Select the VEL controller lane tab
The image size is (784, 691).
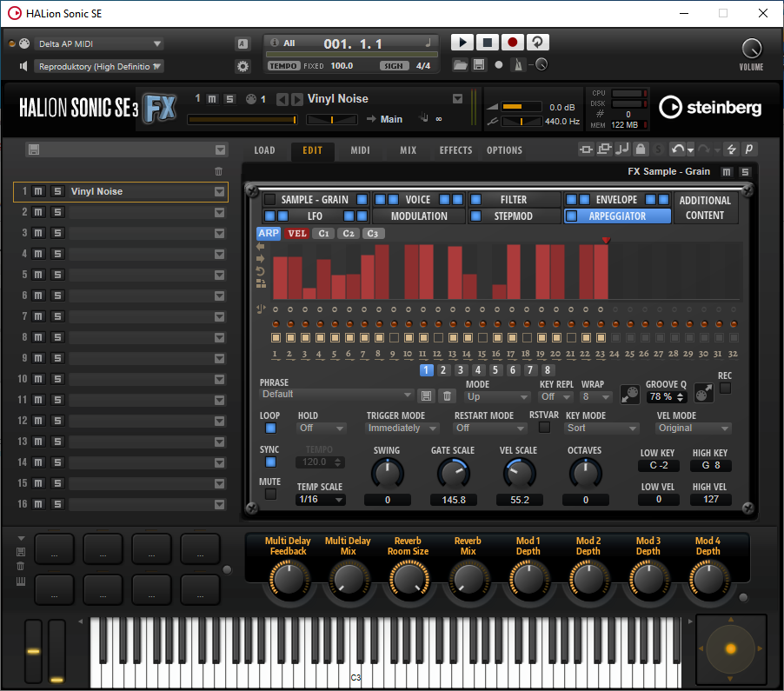pyautogui.click(x=297, y=234)
